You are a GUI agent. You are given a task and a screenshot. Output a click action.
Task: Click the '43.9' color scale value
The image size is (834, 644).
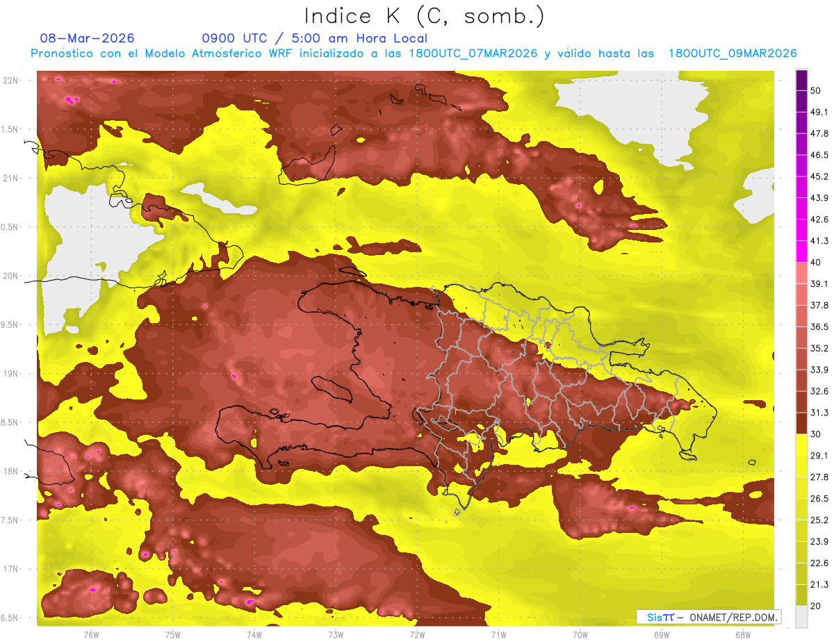click(x=819, y=198)
